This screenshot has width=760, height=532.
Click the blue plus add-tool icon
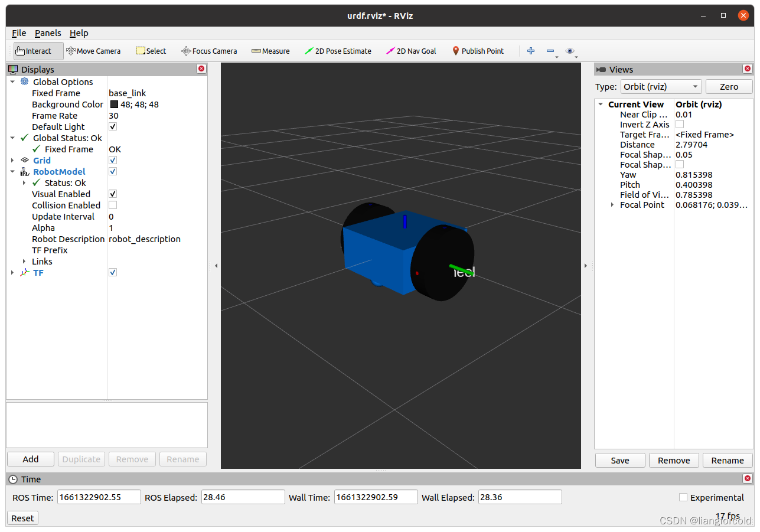pyautogui.click(x=531, y=51)
